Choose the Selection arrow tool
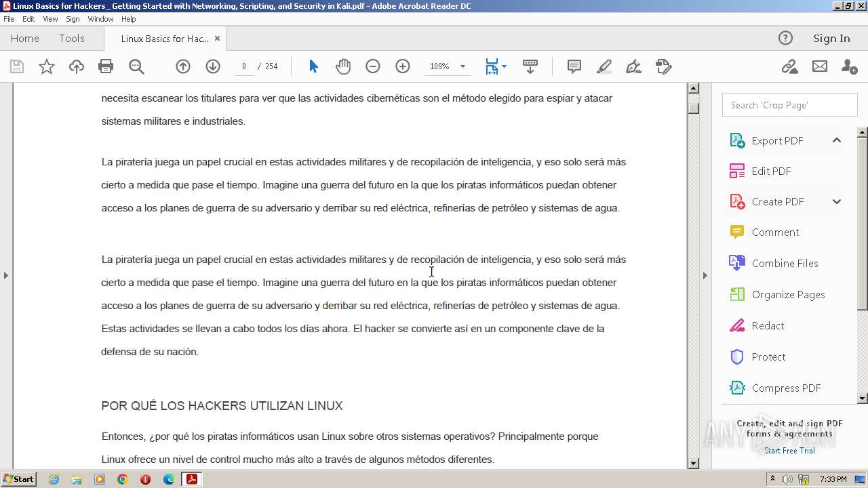 click(x=313, y=66)
